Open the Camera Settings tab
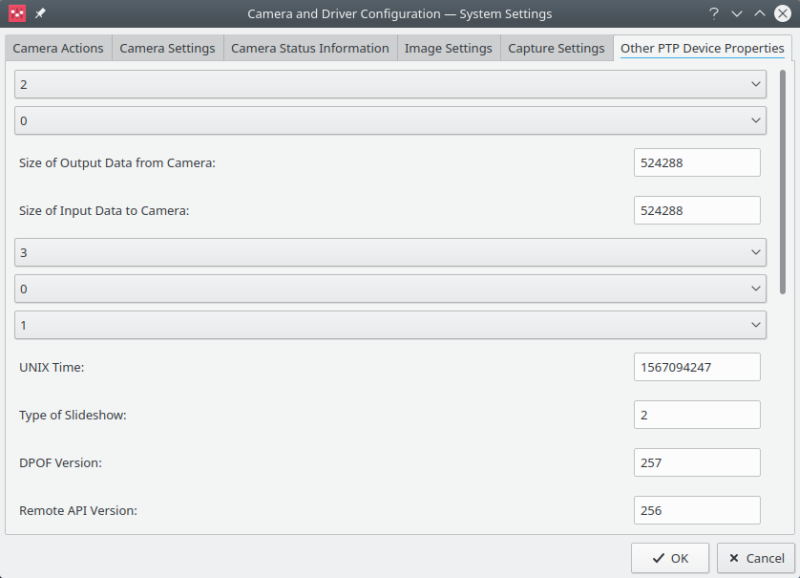Image resolution: width=800 pixels, height=578 pixels. tap(167, 48)
